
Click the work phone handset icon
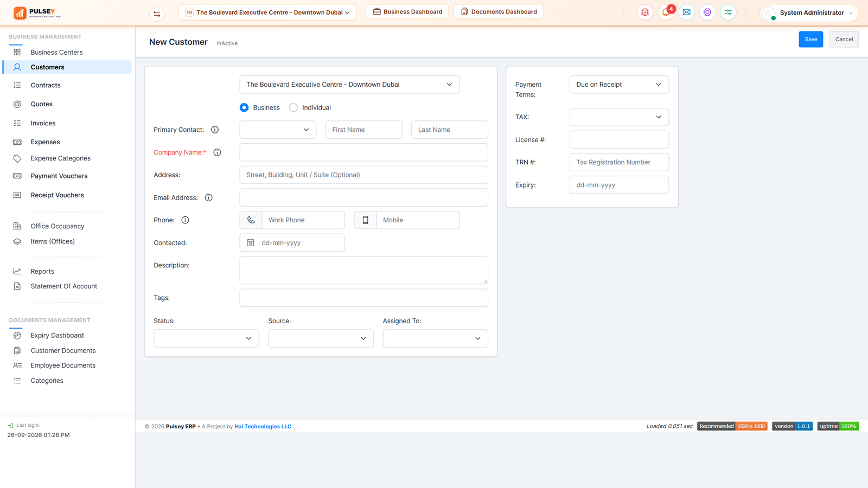click(x=251, y=220)
